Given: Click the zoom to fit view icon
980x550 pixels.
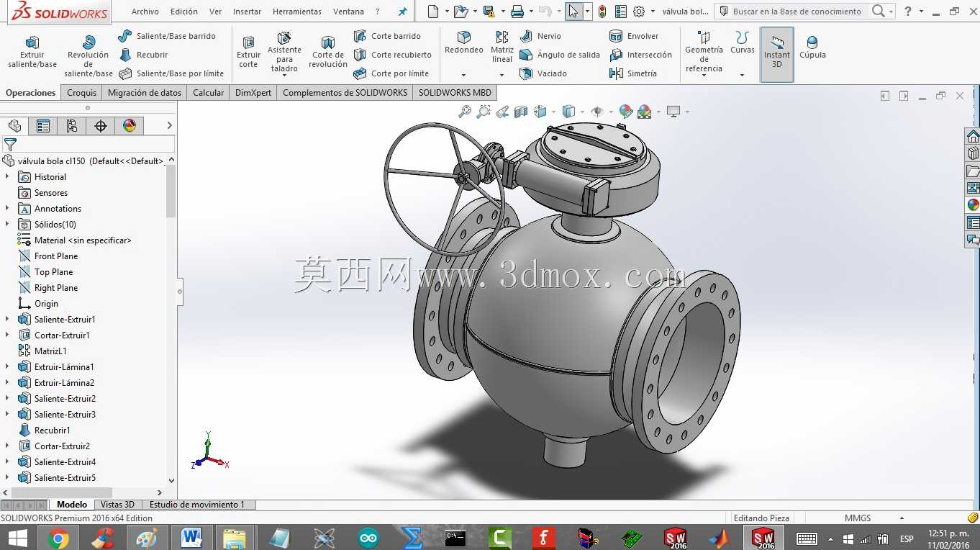Looking at the screenshot, I should click(465, 112).
